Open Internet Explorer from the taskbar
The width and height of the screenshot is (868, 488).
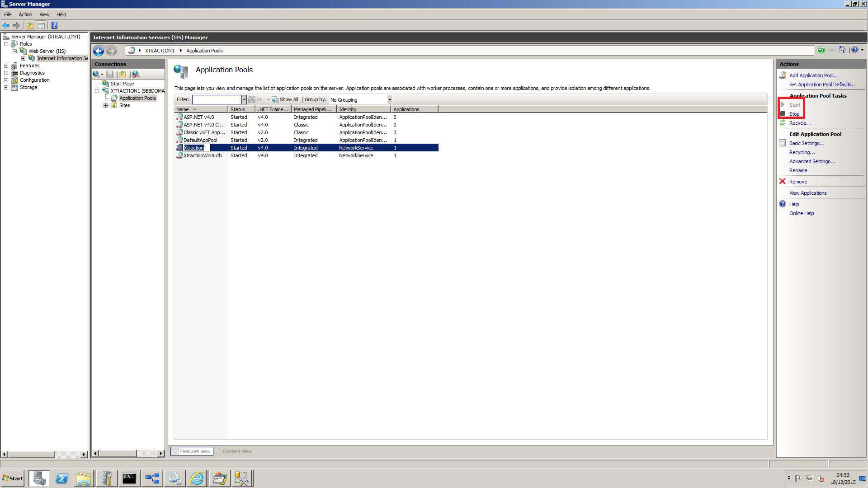point(197,479)
